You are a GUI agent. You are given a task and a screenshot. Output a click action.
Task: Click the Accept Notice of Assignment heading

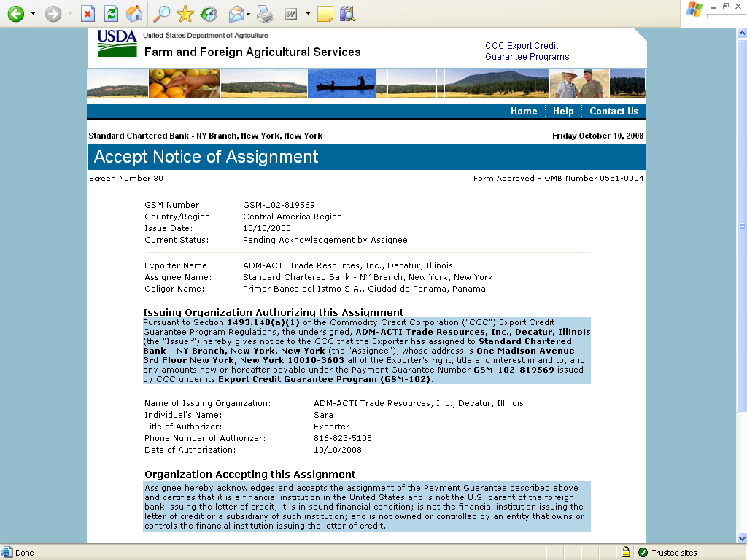[206, 157]
